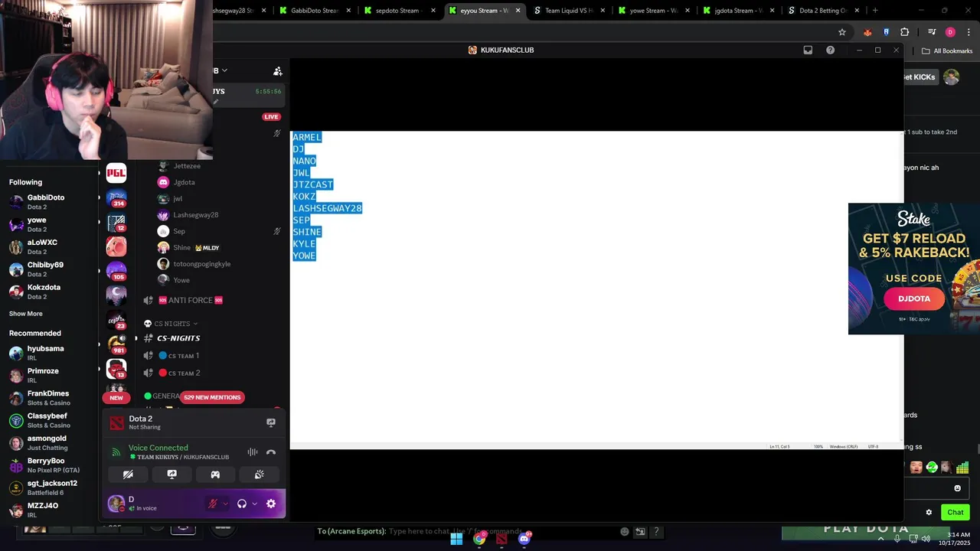980x551 pixels.
Task: Switch to Team Liquid VS tab
Action: coord(568,11)
